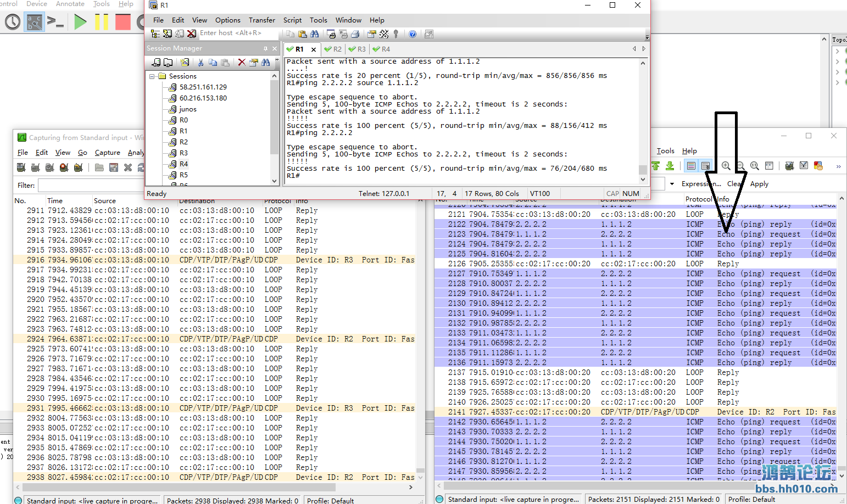847x504 pixels.
Task: Open Capture menu in left Wireshark window
Action: tap(108, 153)
